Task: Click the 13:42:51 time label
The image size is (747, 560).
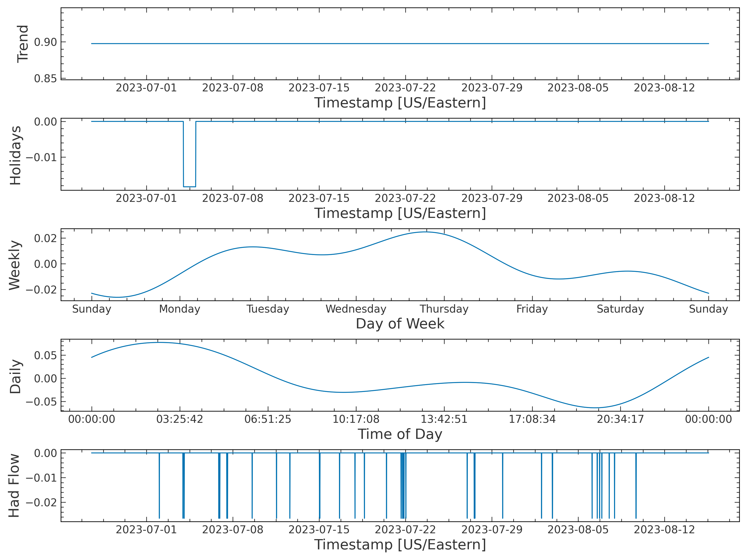Action: click(444, 419)
